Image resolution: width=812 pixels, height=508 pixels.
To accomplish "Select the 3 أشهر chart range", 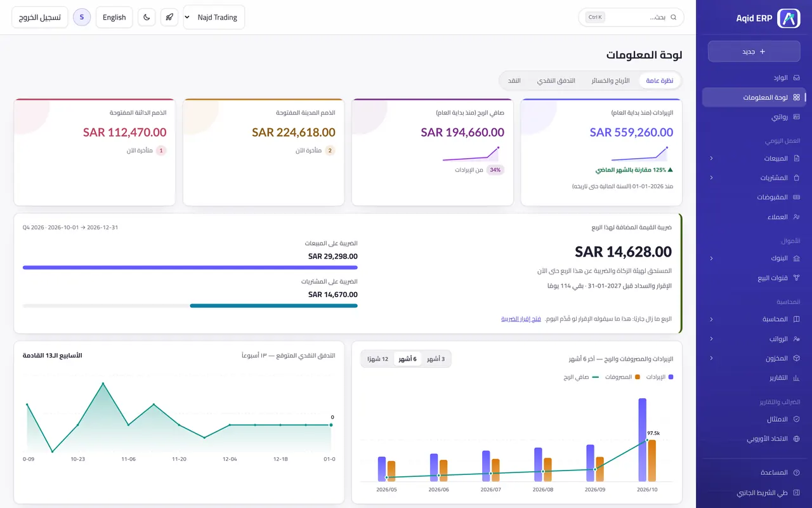I will (435, 359).
